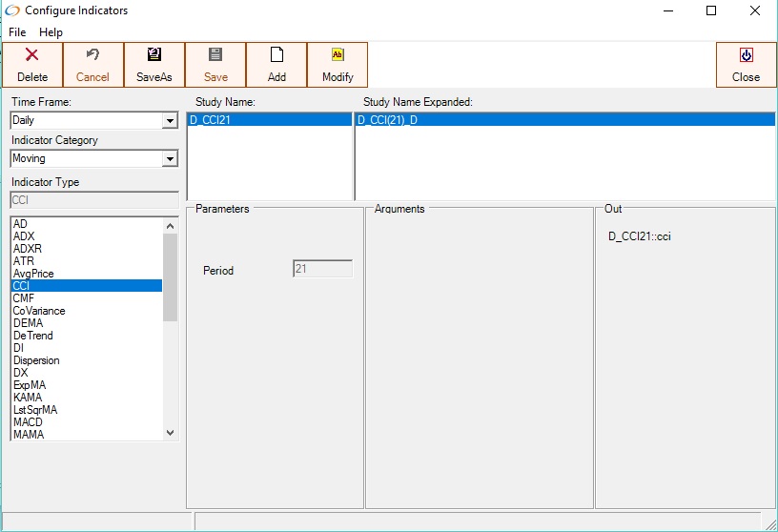
Task: Expand the Indicator Category dropdown
Action: [x=170, y=159]
